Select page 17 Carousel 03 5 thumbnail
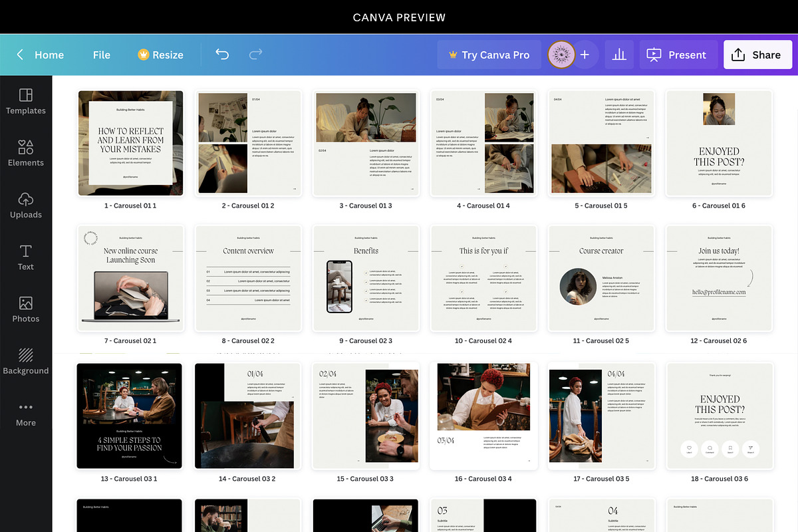 click(601, 416)
